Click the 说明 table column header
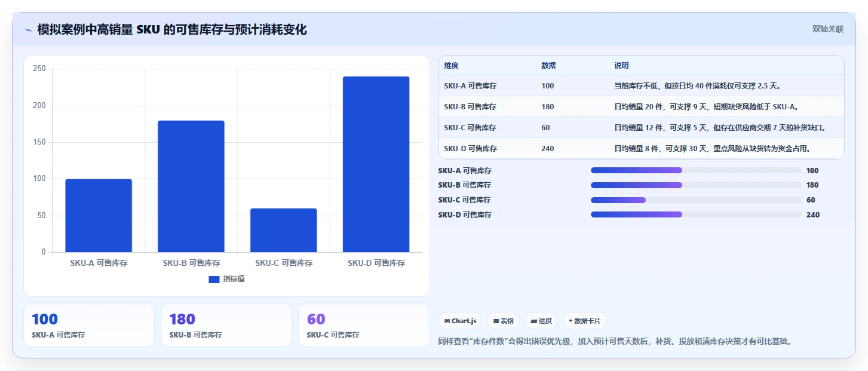The image size is (868, 371). tap(621, 66)
